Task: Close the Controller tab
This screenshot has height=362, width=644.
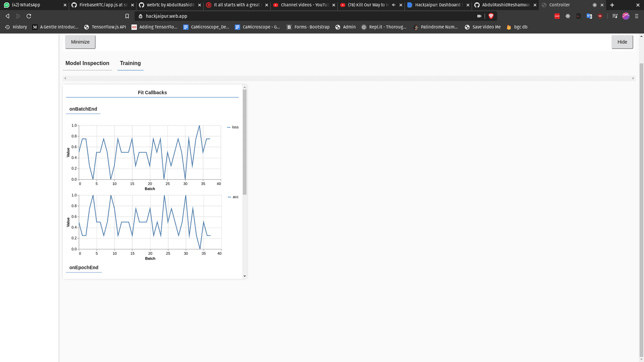Action: tap(602, 5)
